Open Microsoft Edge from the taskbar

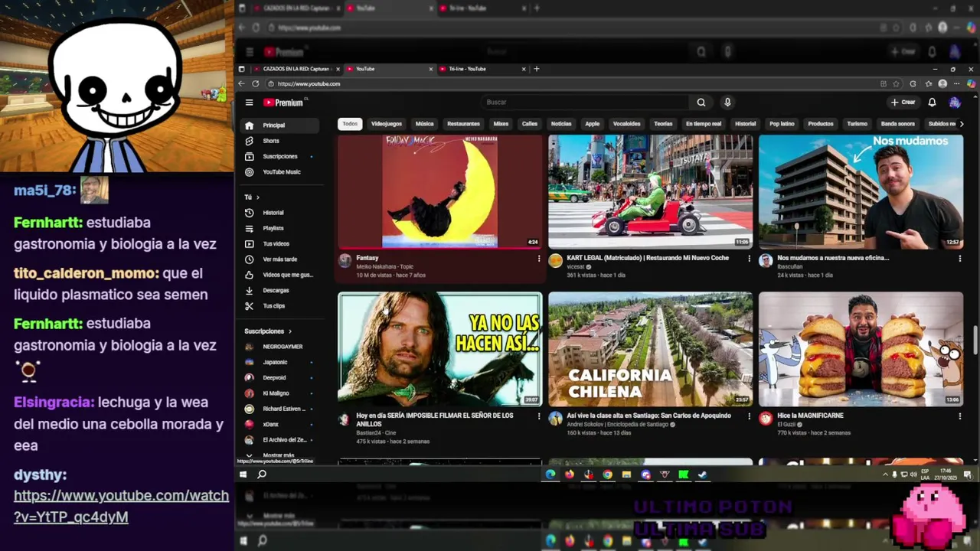point(550,474)
